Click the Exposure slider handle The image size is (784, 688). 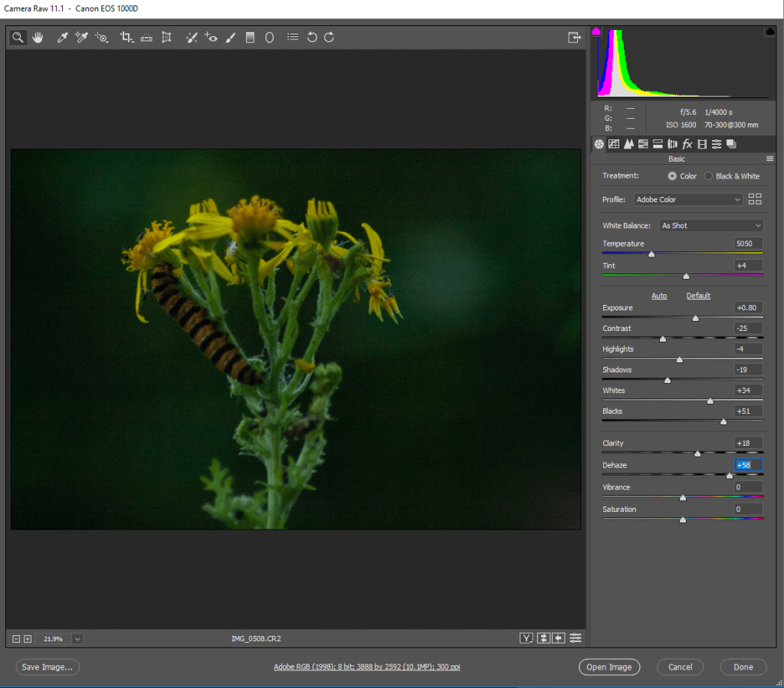point(695,318)
